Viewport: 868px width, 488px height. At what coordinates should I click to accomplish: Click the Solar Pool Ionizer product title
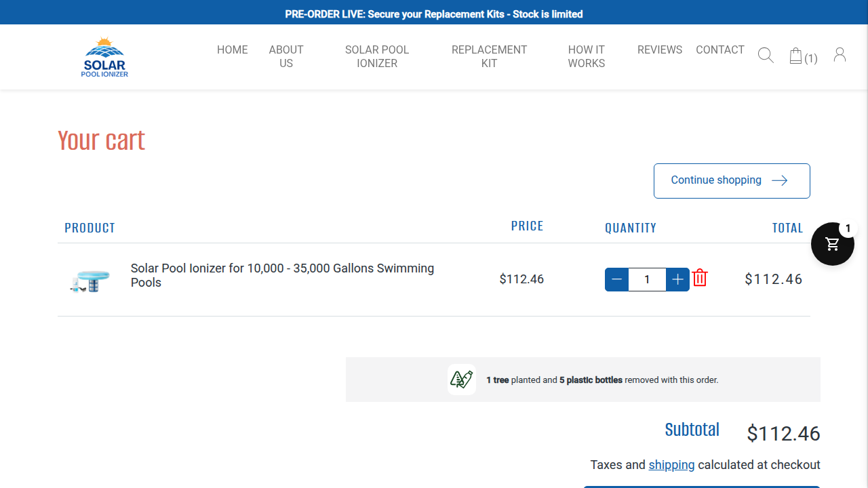(x=282, y=275)
